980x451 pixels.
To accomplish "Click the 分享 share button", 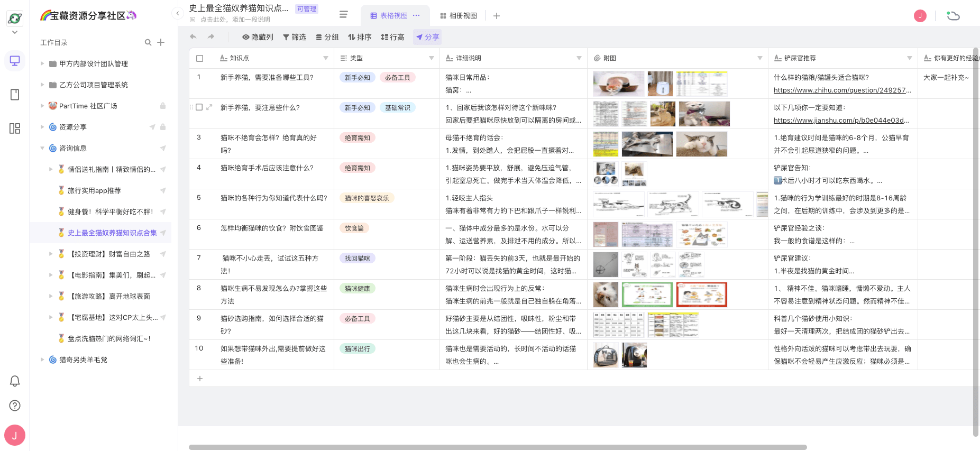I will pos(427,37).
